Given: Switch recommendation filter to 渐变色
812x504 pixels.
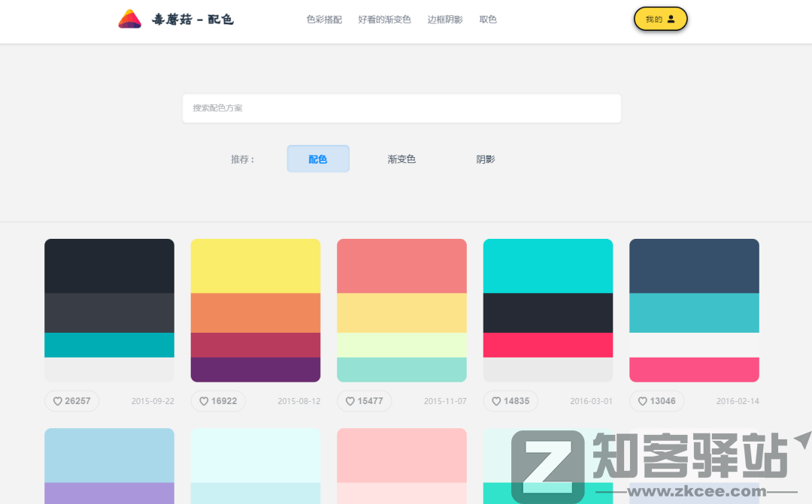Looking at the screenshot, I should pos(401,159).
